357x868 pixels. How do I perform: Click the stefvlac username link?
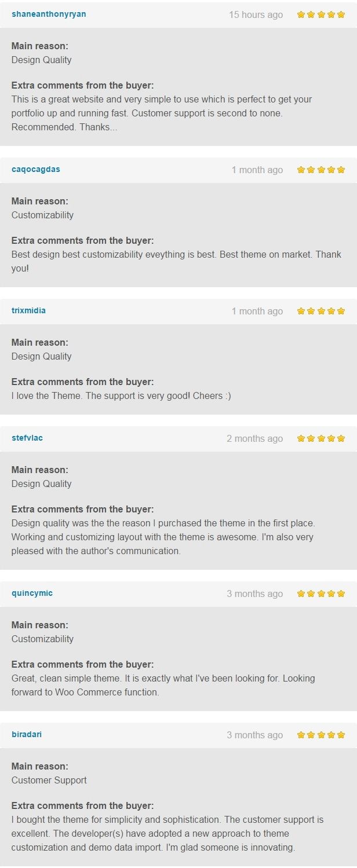pos(27,438)
